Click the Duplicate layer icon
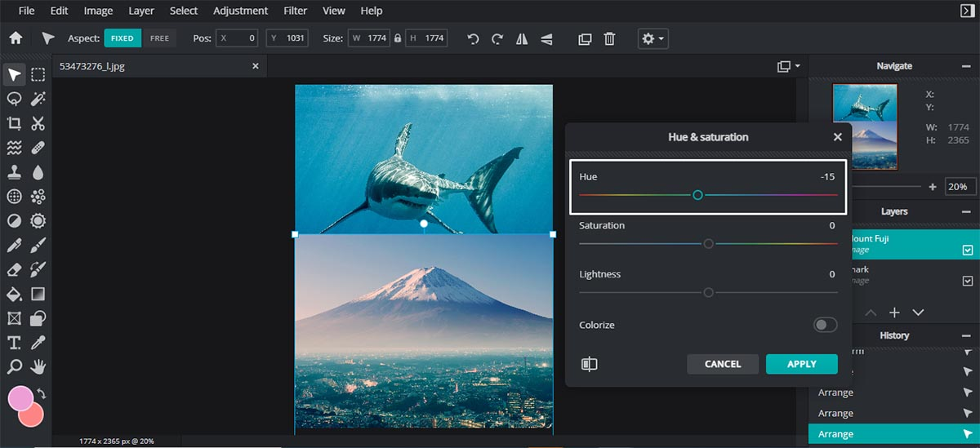 coord(585,38)
